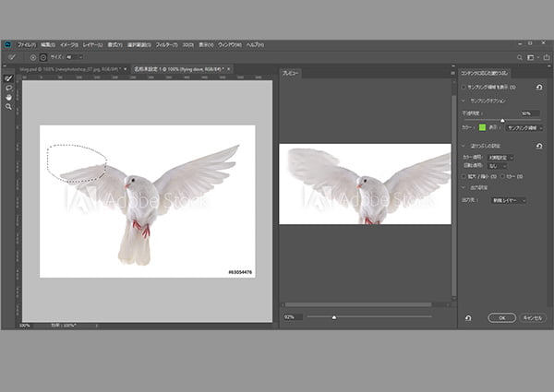Click the subtract-from-selection minus mode icon
The height and width of the screenshot is (392, 554).
(x=42, y=56)
